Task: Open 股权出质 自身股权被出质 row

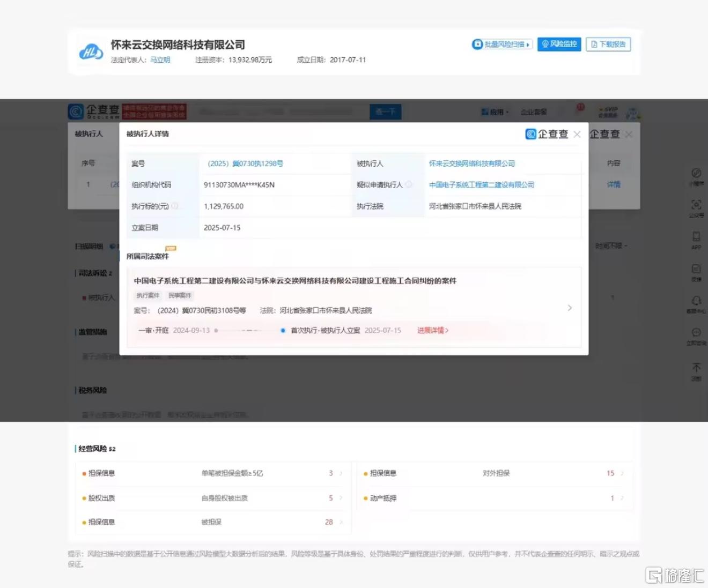Action: point(213,498)
